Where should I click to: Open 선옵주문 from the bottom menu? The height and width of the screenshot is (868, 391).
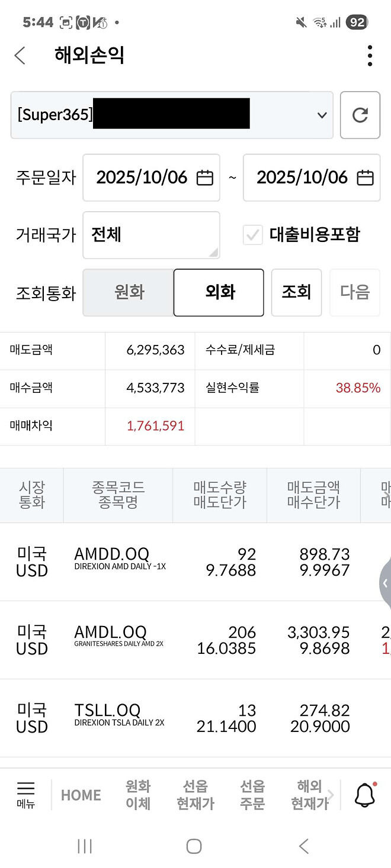(x=252, y=795)
